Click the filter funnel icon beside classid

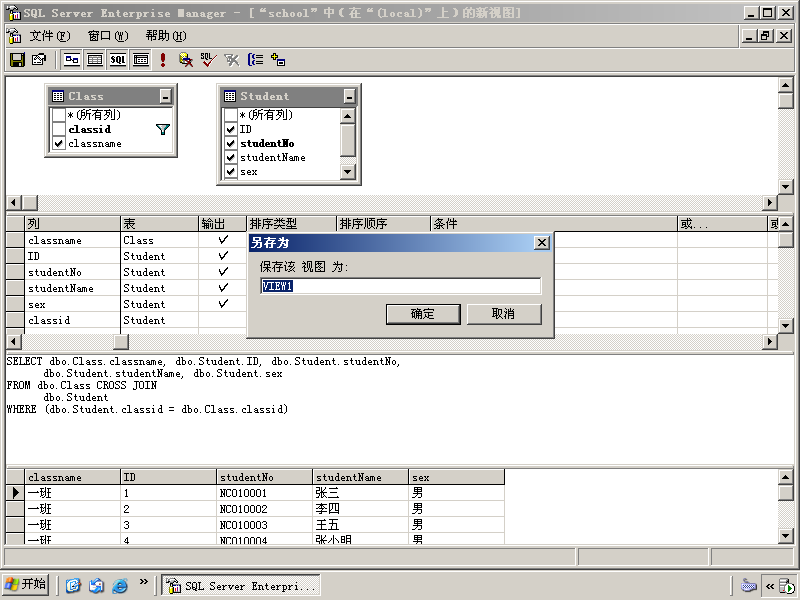163,130
